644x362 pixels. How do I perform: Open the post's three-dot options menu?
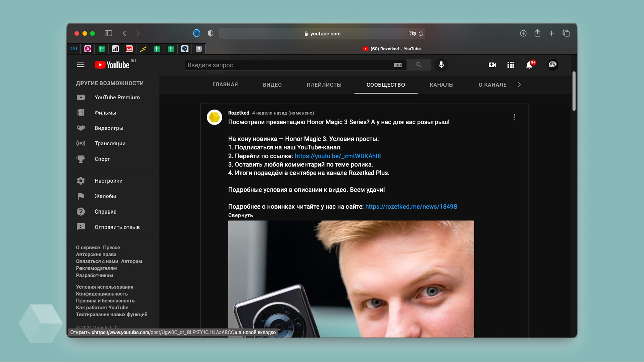tap(514, 117)
